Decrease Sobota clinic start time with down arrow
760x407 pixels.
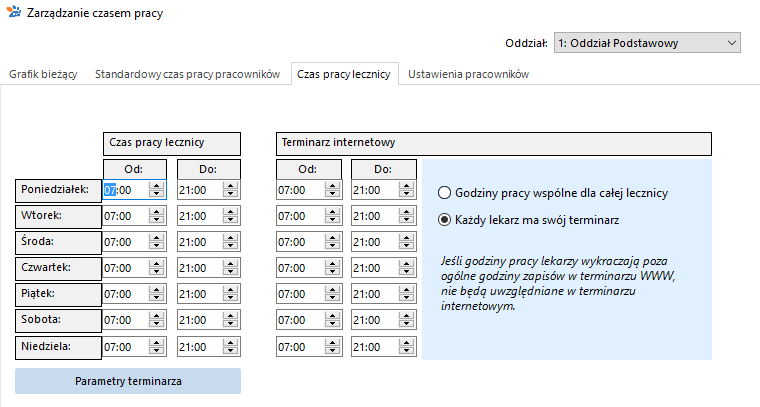(x=156, y=324)
